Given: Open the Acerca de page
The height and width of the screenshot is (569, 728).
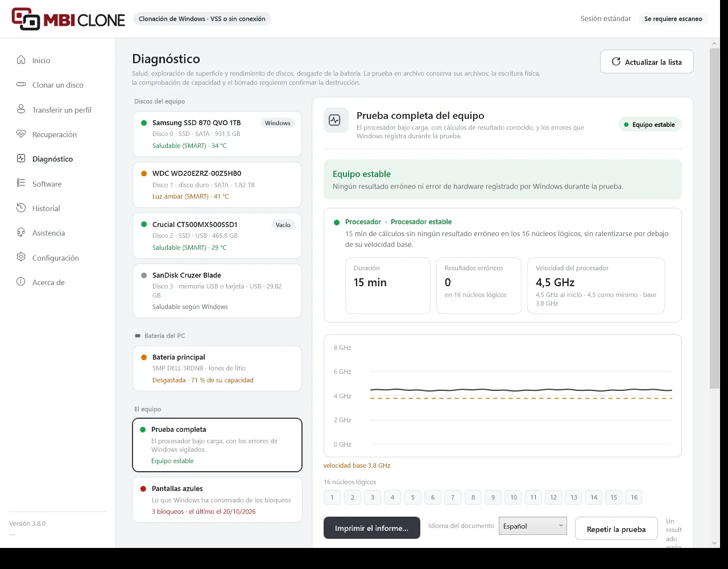Looking at the screenshot, I should (x=58, y=282).
